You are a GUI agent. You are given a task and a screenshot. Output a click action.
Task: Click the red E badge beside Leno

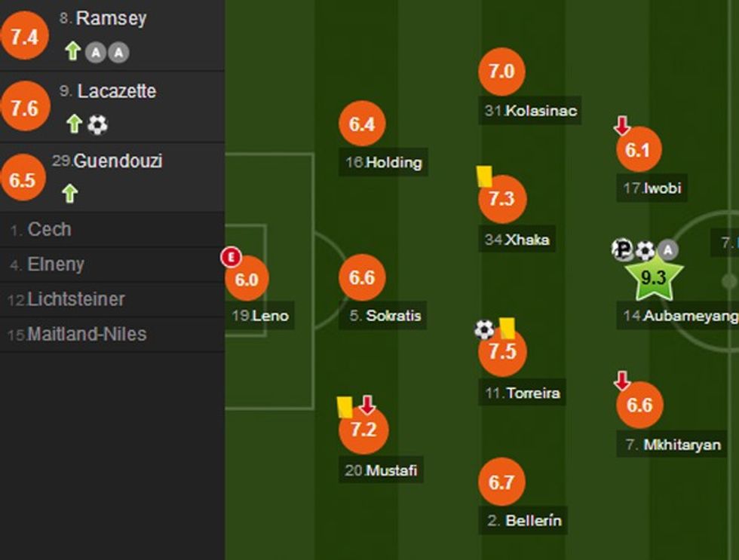pos(230,258)
